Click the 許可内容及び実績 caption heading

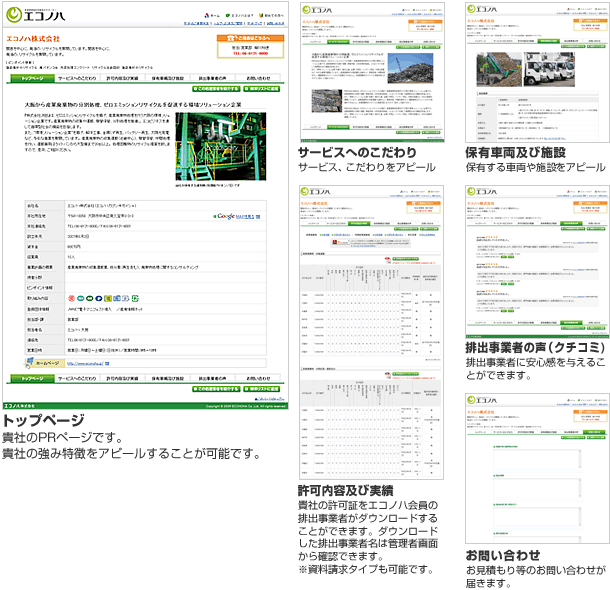pos(345,490)
